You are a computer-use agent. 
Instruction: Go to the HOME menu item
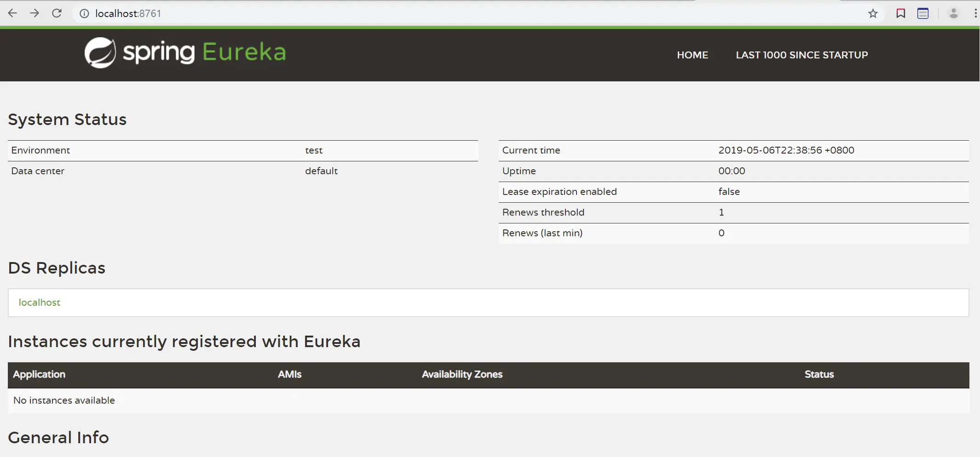(x=692, y=55)
